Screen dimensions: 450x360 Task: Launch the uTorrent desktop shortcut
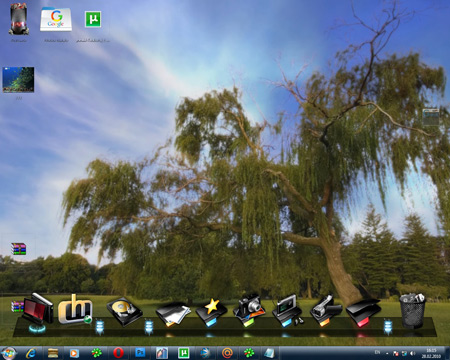(93, 19)
